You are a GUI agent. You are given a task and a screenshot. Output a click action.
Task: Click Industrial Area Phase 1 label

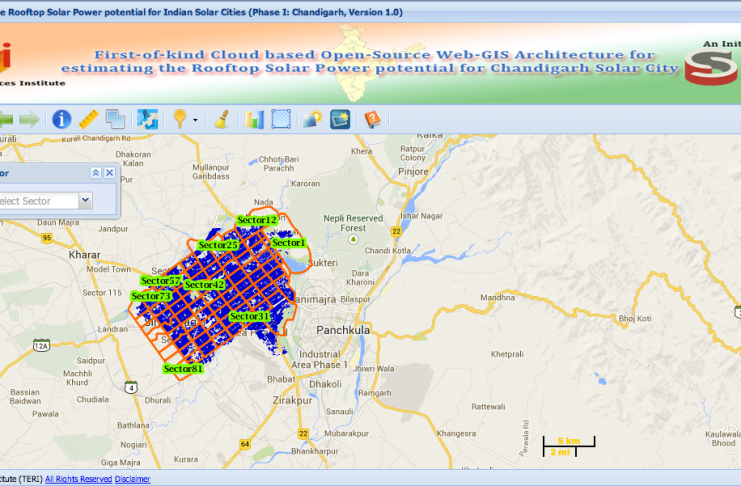point(319,359)
